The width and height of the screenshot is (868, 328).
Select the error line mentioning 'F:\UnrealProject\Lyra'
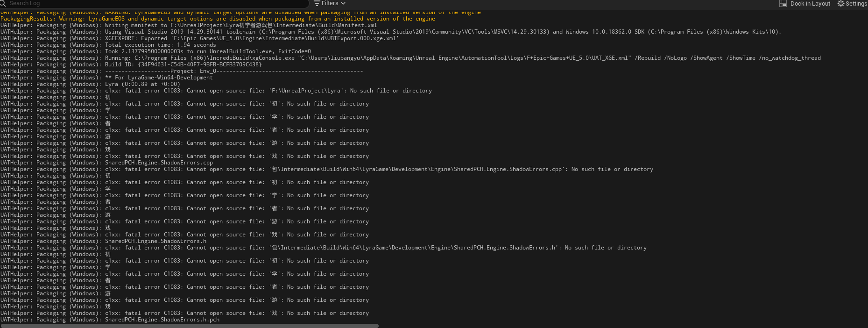tap(216, 91)
